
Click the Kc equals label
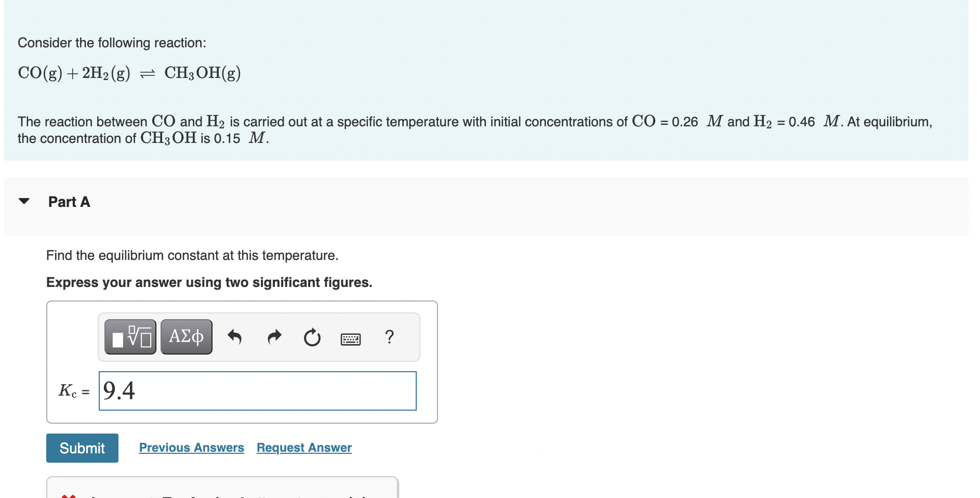72,391
